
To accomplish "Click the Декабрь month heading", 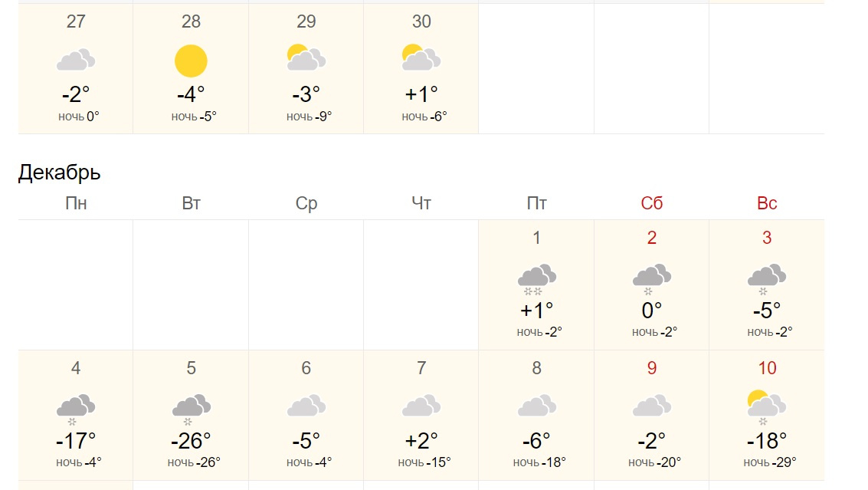I will [59, 173].
